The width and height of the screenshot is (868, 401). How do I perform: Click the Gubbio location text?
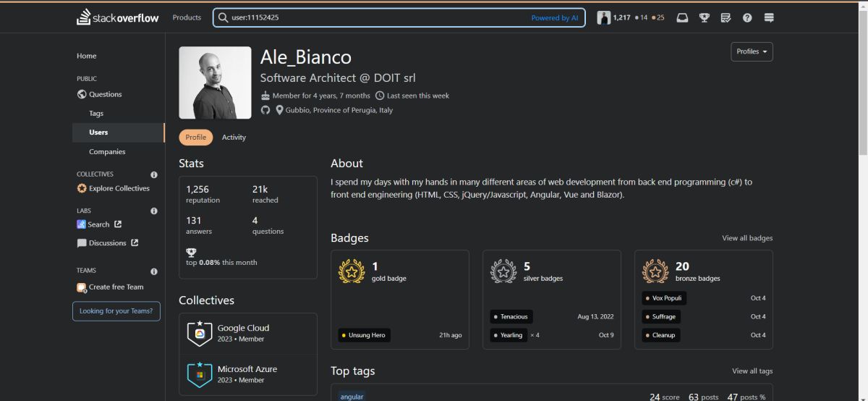(339, 110)
